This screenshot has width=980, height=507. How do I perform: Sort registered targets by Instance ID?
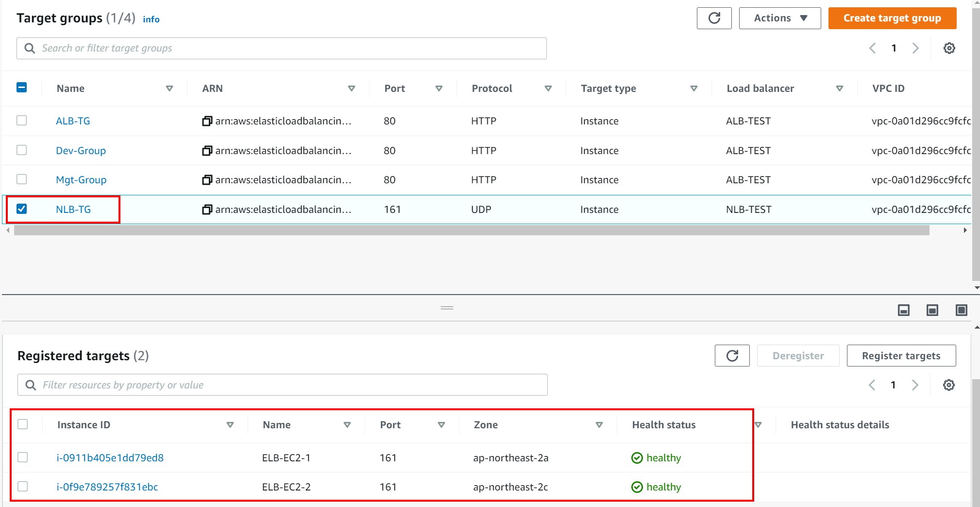click(230, 425)
